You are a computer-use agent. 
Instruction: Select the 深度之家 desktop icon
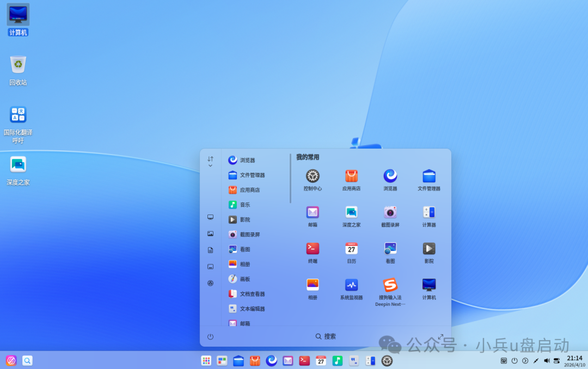18,171
